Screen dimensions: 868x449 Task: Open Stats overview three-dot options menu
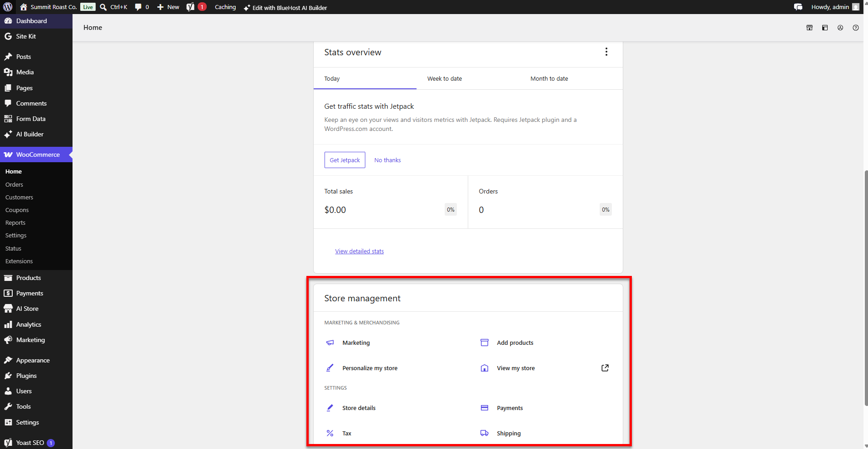[606, 52]
